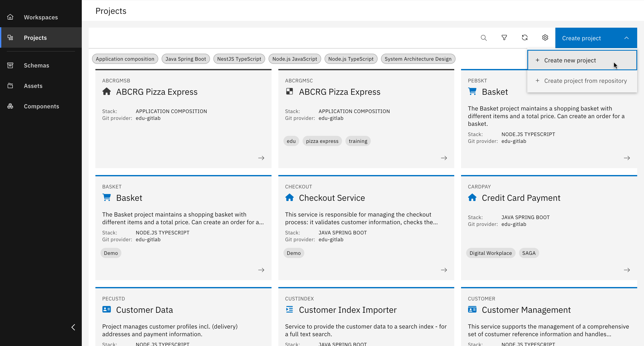Select the Components icon in sidebar
Image resolution: width=644 pixels, height=346 pixels.
tap(10, 106)
